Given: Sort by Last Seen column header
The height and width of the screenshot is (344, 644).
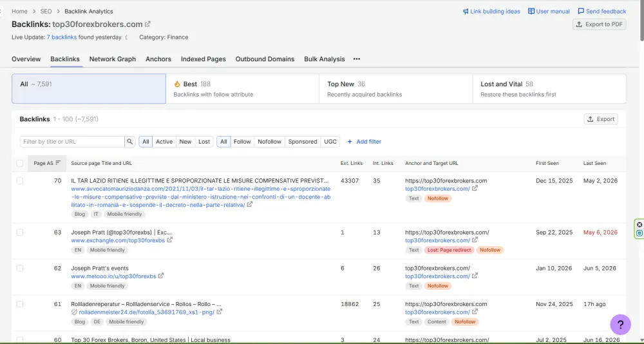Looking at the screenshot, I should (x=594, y=163).
